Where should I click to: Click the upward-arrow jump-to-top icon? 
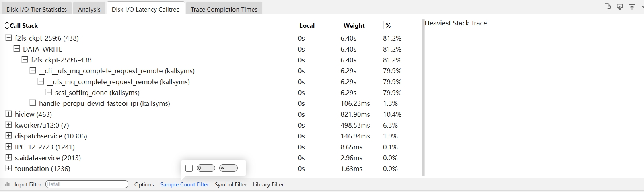tap(632, 7)
